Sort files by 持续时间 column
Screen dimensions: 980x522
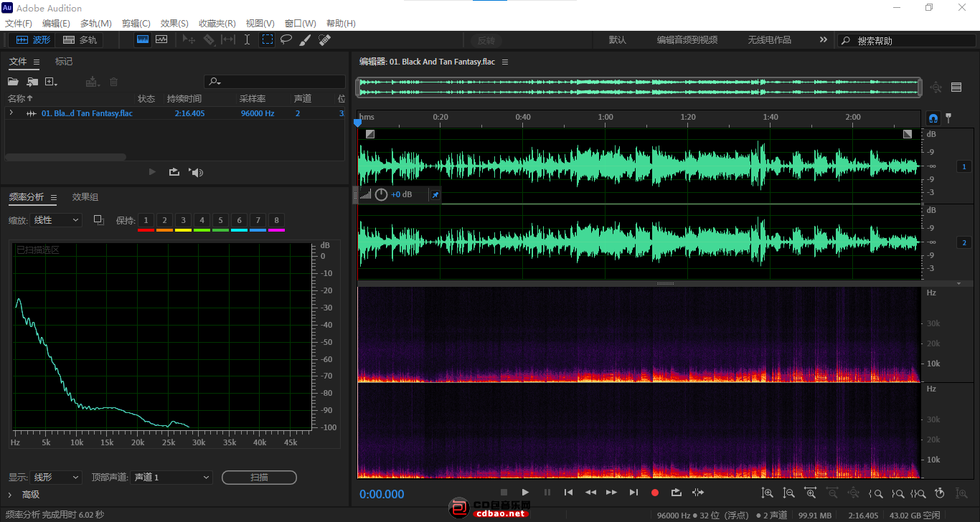[184, 98]
